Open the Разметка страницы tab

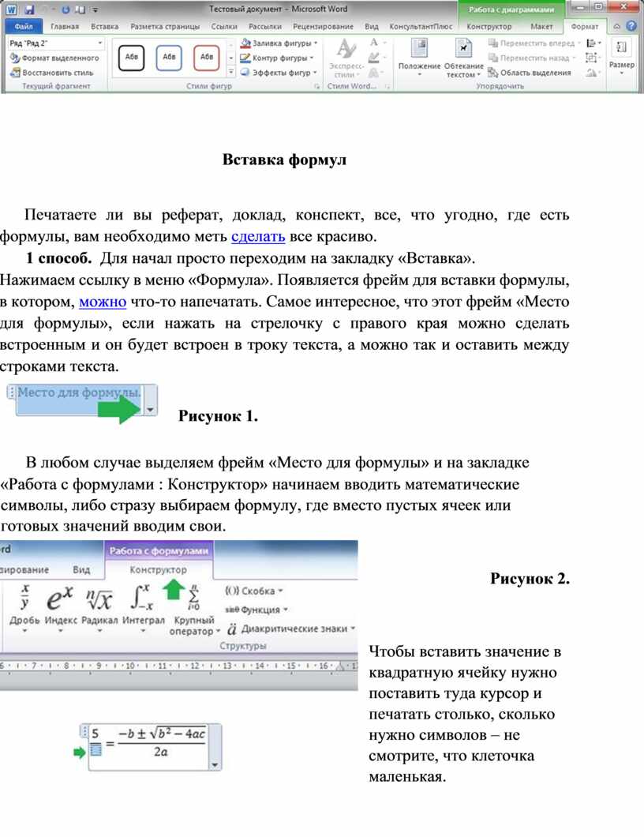click(x=165, y=26)
